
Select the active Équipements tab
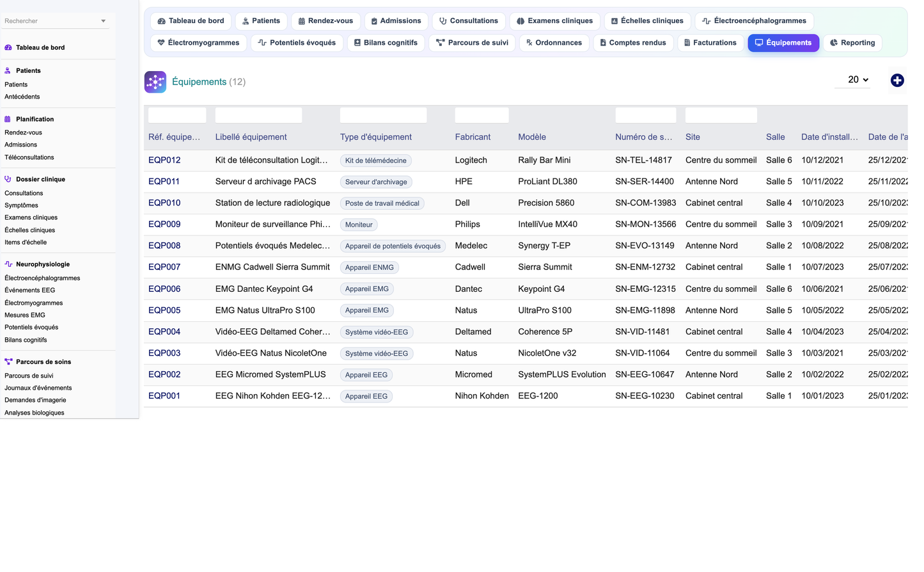coord(783,43)
